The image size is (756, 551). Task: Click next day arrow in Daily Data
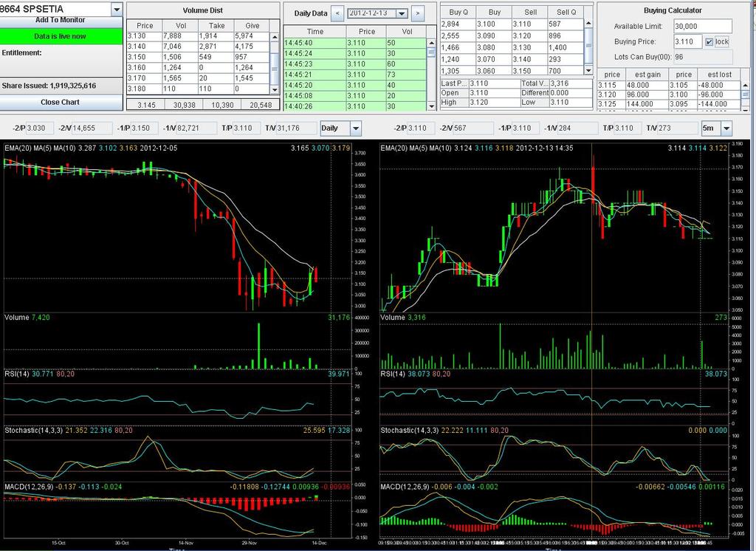point(418,13)
